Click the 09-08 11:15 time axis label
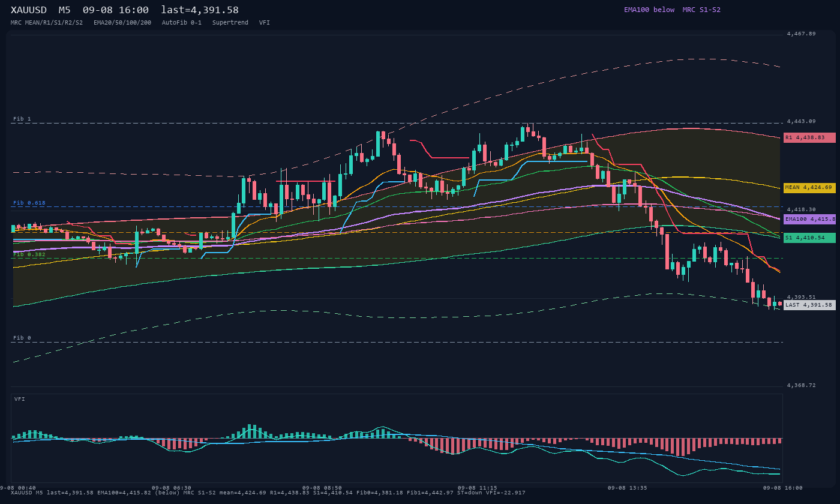The height and width of the screenshot is (504, 840). click(x=477, y=488)
